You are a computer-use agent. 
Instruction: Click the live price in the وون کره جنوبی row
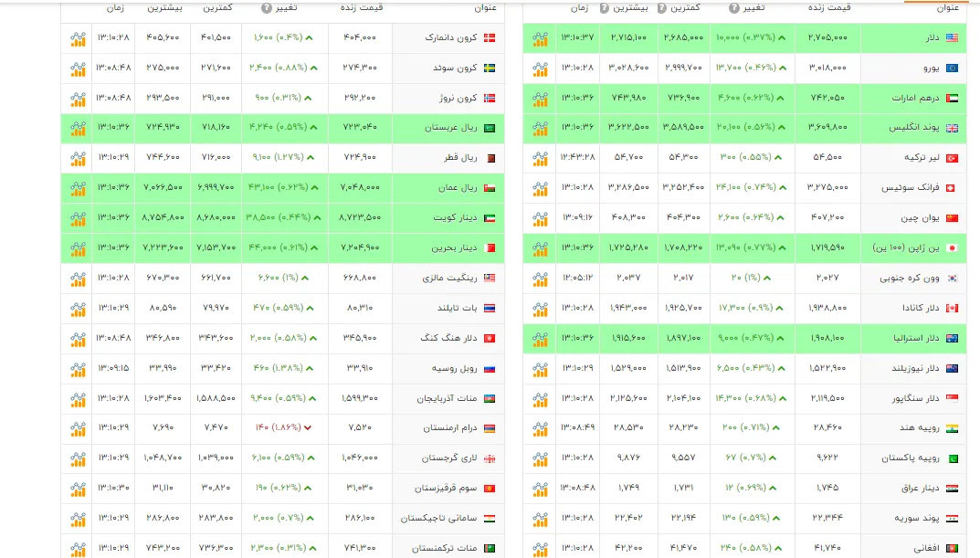[x=827, y=278]
